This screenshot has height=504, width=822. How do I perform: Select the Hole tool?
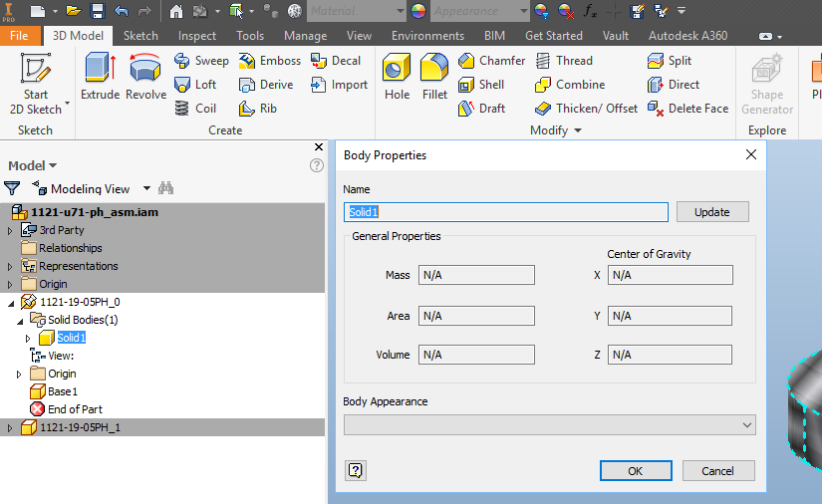[x=397, y=77]
